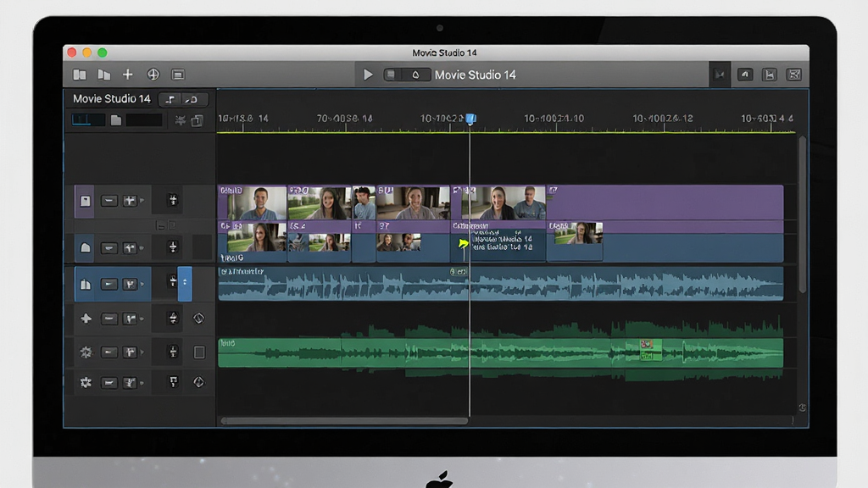This screenshot has width=868, height=488.
Task: Click the horizontal scrollbar below the timeline
Action: point(344,421)
